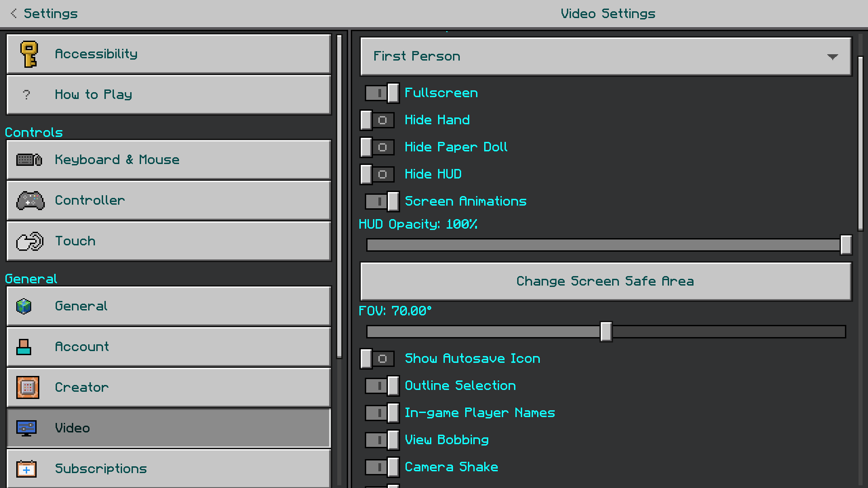
Task: Click the keyboard and mouse icon
Action: tap(29, 160)
